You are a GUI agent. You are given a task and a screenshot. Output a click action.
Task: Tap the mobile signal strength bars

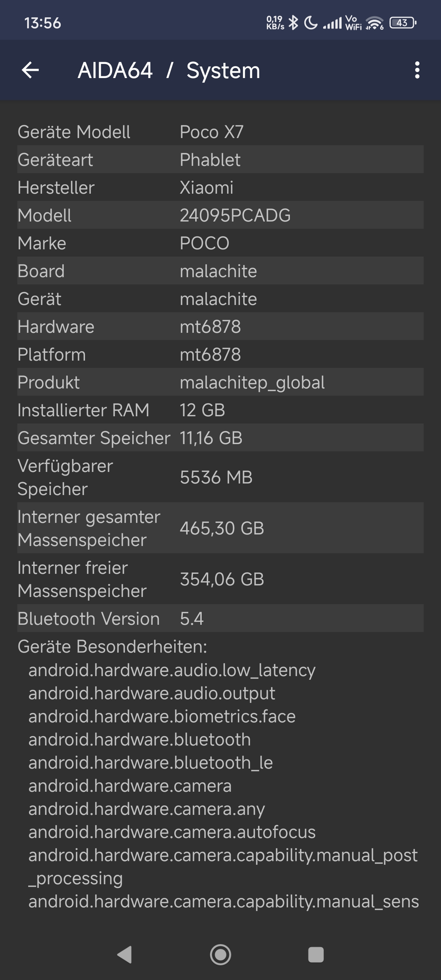pyautogui.click(x=332, y=23)
